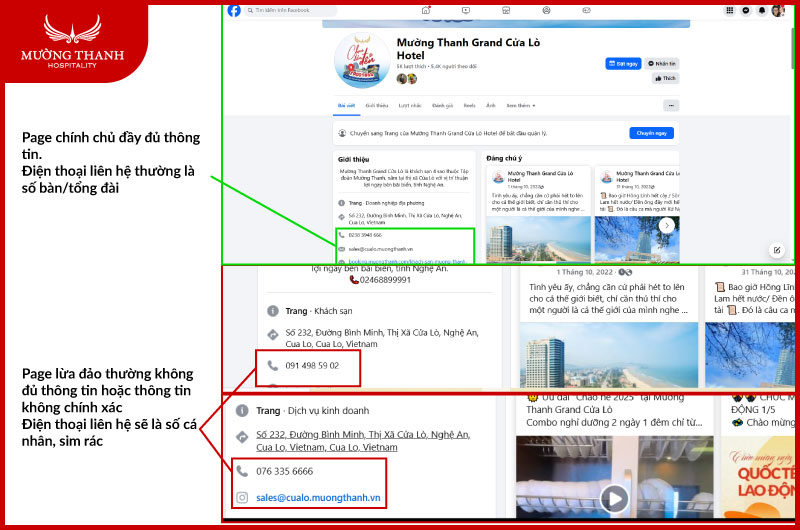Open the blue 'sales@cualo.muongthanh.vn' link
Image resolution: width=800 pixels, height=530 pixels.
[x=318, y=498]
